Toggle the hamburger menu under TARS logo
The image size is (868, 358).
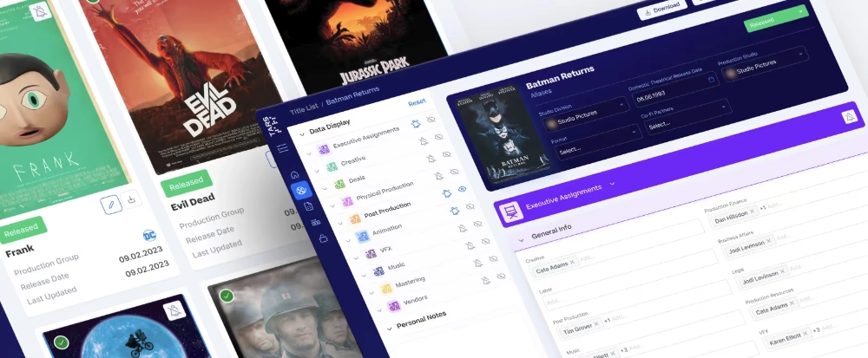tap(282, 148)
